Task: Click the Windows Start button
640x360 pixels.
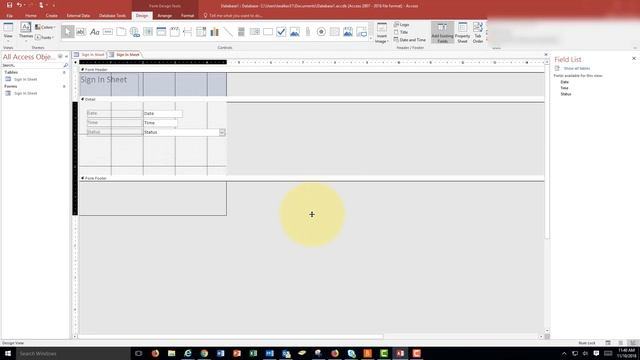Action: [x=8, y=353]
